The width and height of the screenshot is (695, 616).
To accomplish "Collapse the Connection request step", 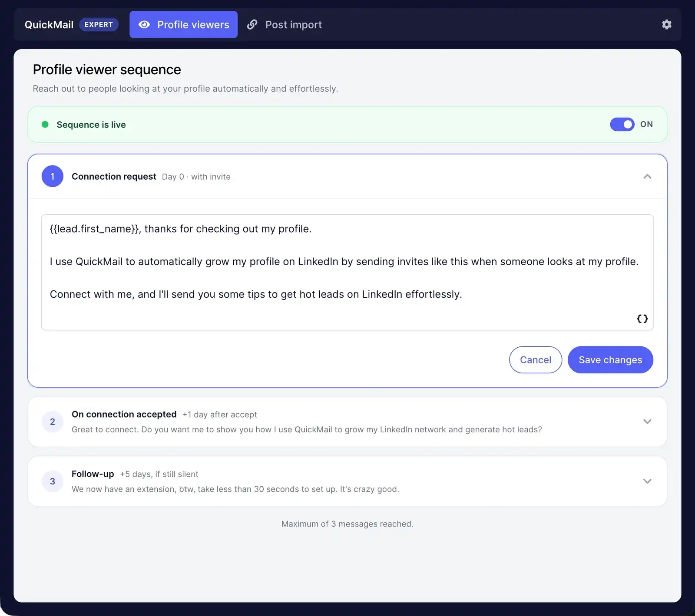I will point(647,176).
